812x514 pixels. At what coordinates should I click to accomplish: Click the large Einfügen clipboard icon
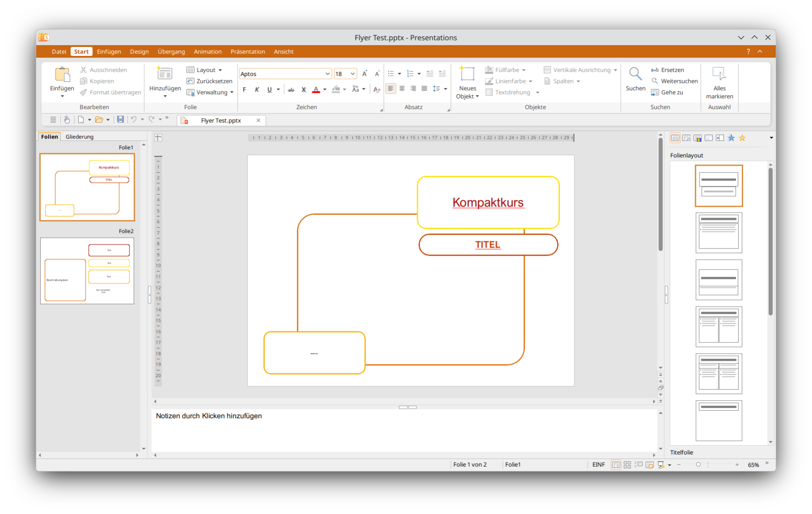coord(62,75)
